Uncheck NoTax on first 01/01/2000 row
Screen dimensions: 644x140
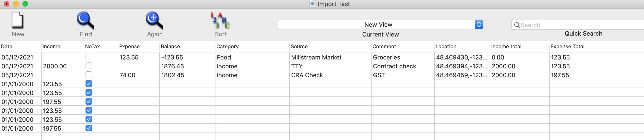coord(89,84)
